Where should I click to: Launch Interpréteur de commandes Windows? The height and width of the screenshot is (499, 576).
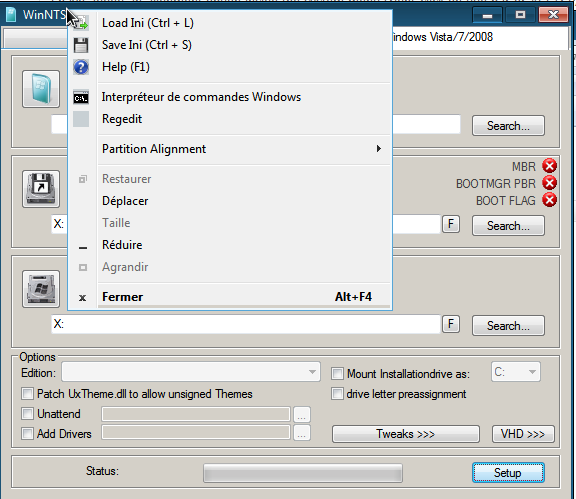230,97
